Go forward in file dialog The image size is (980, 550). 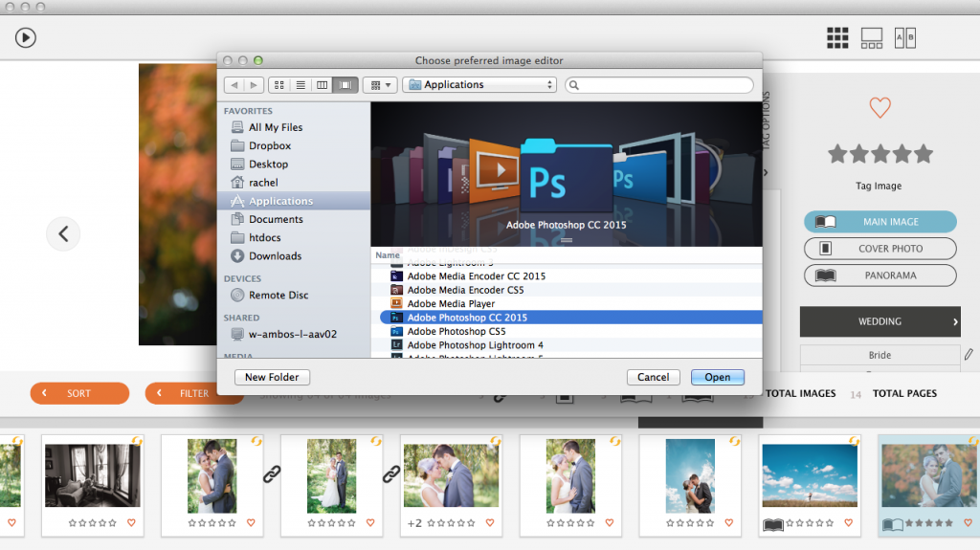(253, 85)
